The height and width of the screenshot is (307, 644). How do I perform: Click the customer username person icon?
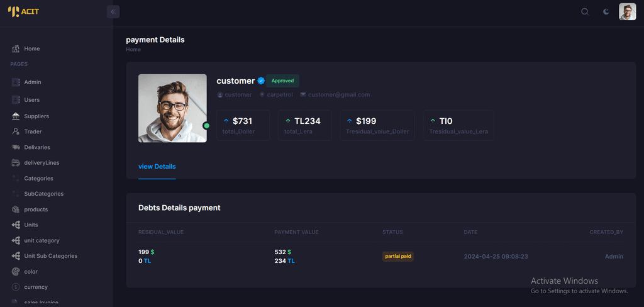(219, 95)
